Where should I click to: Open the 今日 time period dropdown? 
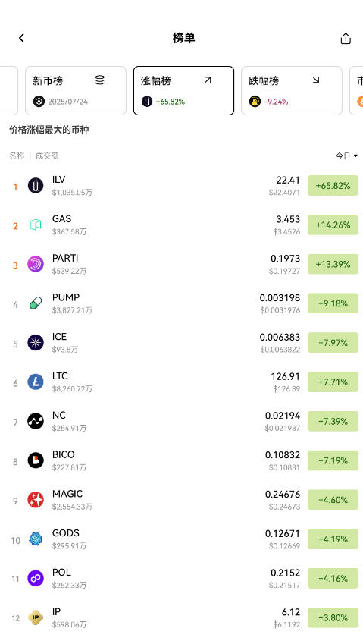coord(346,156)
